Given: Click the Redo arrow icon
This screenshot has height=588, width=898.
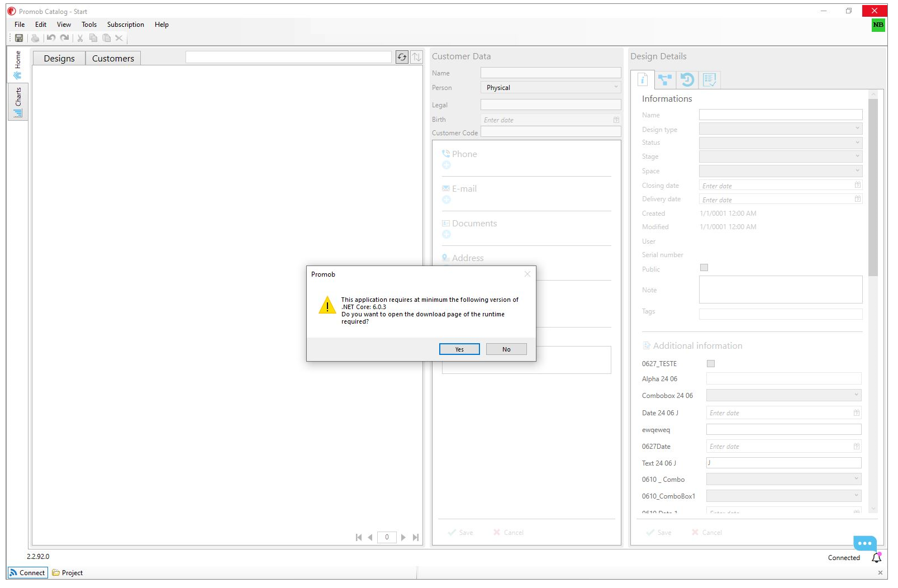Looking at the screenshot, I should click(65, 38).
